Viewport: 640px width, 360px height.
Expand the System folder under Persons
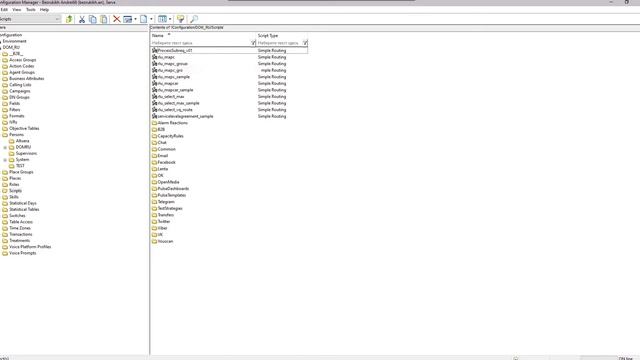(5, 160)
